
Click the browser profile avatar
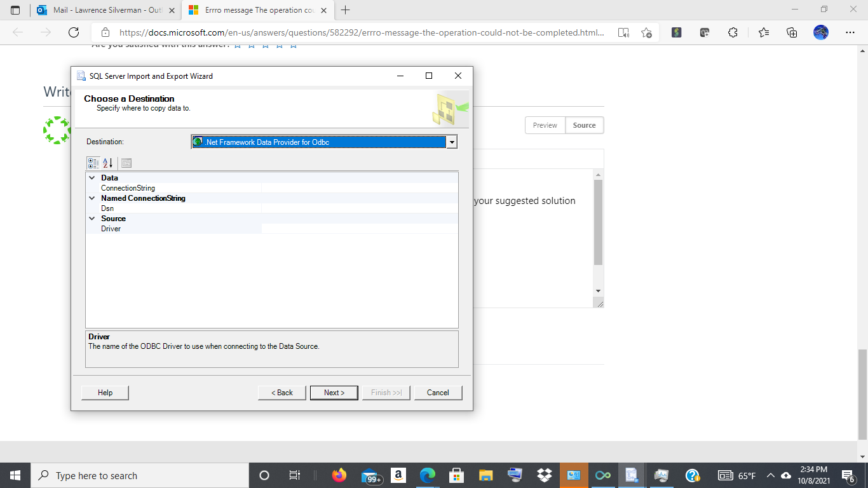[x=821, y=32]
